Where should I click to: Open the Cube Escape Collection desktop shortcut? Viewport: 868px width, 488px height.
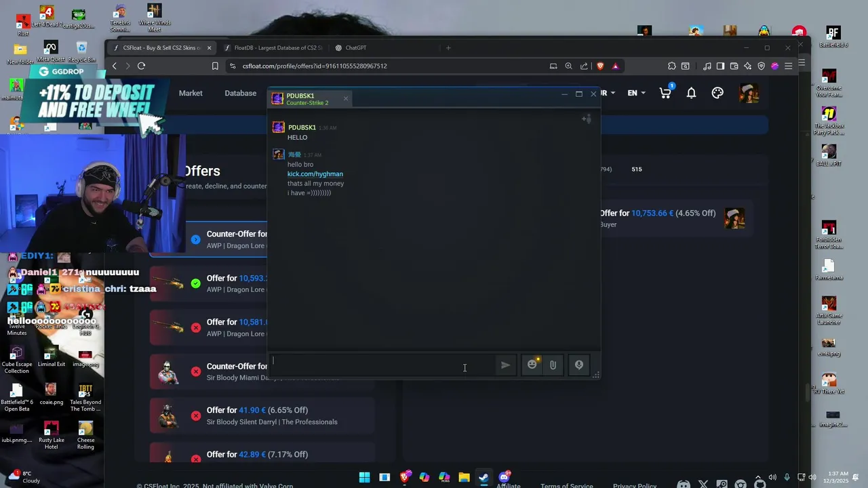tap(17, 359)
